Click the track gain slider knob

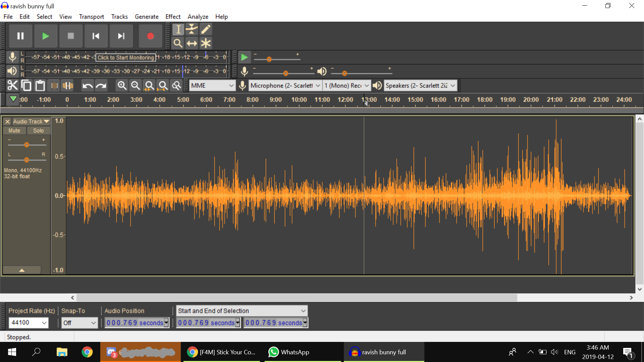pyautogui.click(x=26, y=145)
